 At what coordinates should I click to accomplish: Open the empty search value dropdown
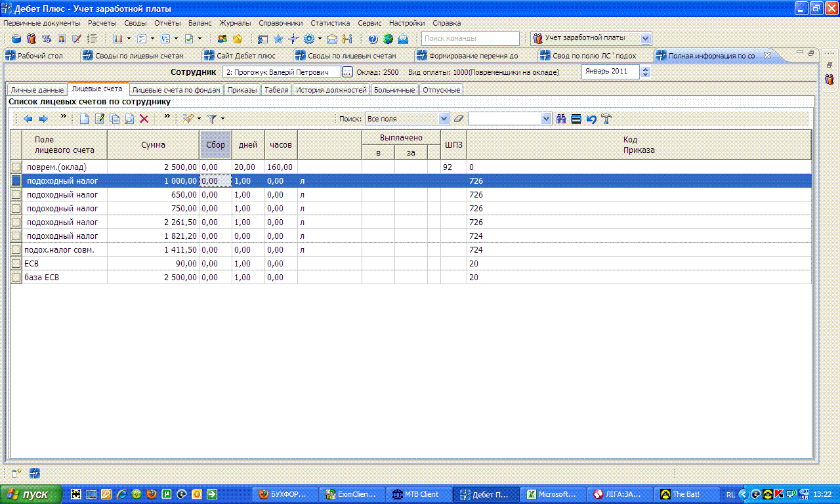(x=547, y=119)
